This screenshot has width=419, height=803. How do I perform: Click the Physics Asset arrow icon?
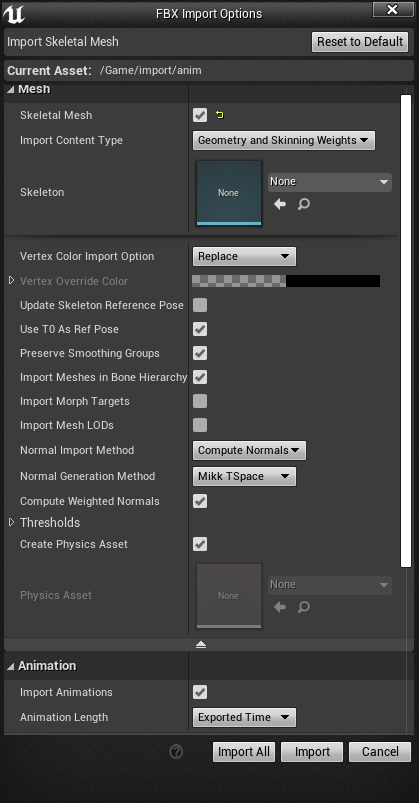tap(280, 607)
